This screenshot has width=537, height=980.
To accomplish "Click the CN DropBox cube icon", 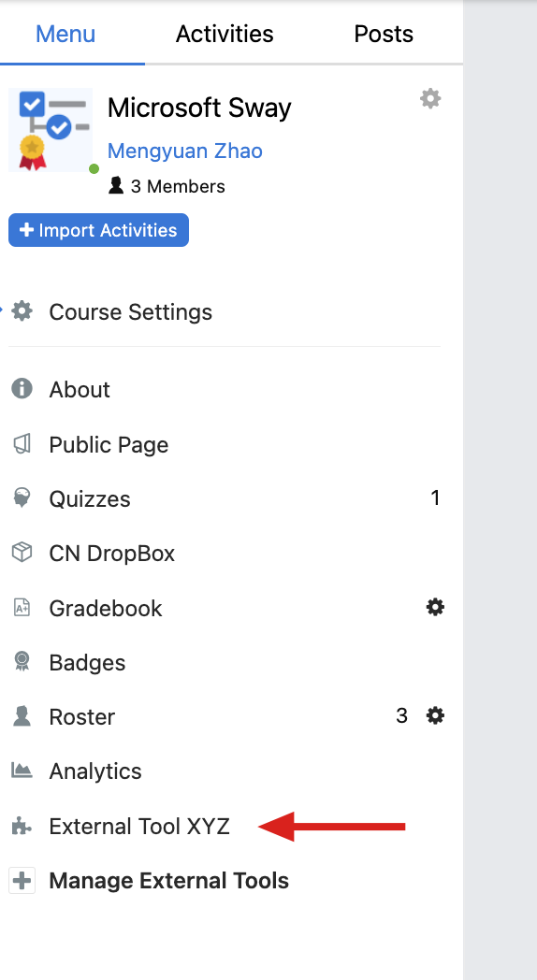I will [22, 553].
